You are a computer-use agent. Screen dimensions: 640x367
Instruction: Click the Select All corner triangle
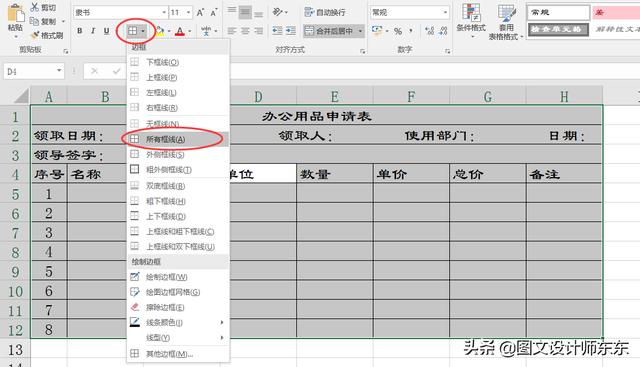tap(21, 96)
